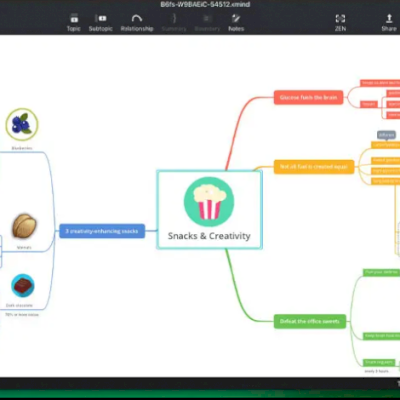Insert a Subtopic via the toolbar
This screenshot has height=400, width=400.
pyautogui.click(x=100, y=23)
